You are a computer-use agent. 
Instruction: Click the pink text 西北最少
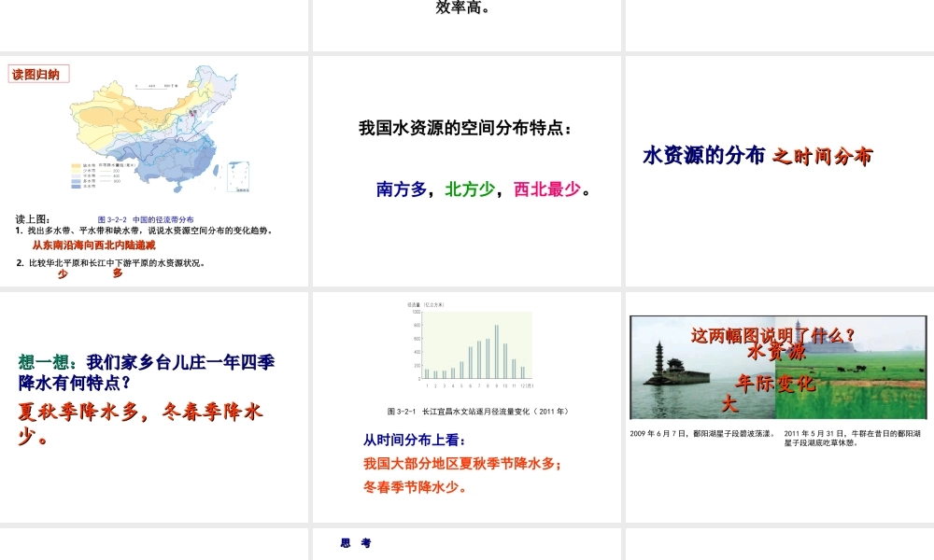pyautogui.click(x=546, y=189)
